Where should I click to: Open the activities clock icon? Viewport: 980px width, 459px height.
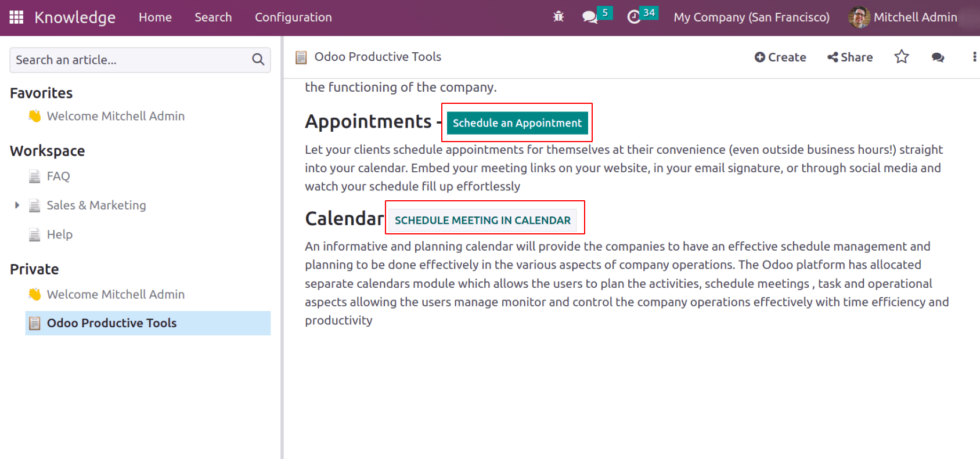pyautogui.click(x=634, y=17)
